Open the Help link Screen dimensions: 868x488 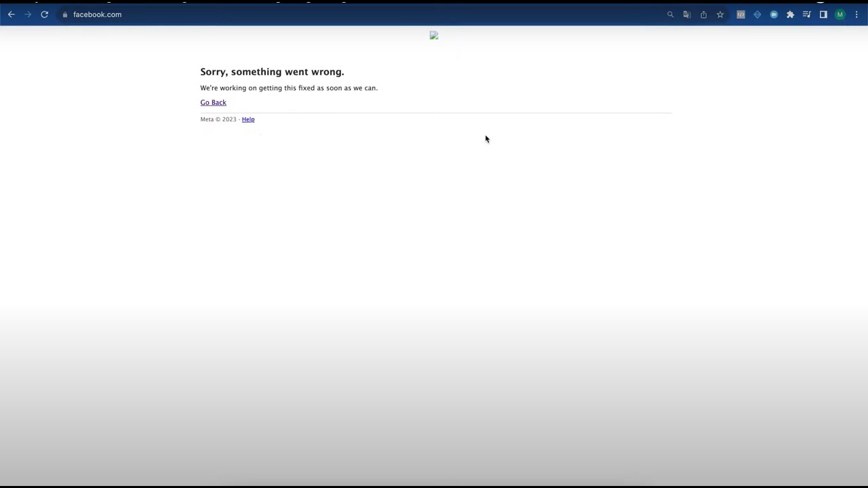[x=248, y=119]
